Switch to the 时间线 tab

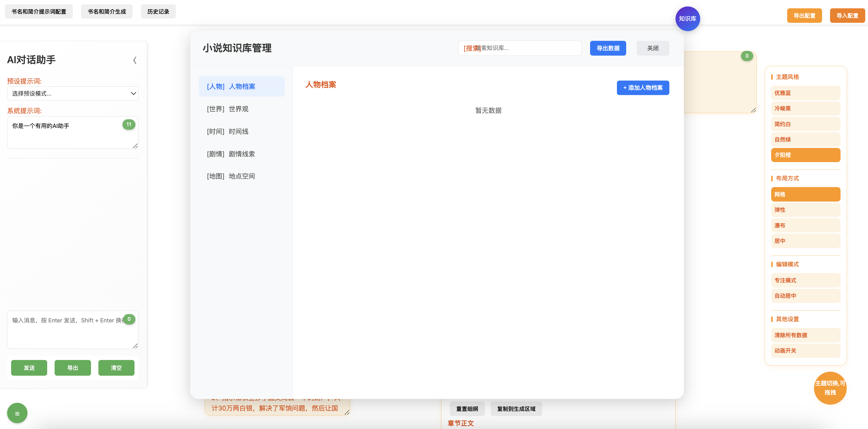(x=241, y=131)
